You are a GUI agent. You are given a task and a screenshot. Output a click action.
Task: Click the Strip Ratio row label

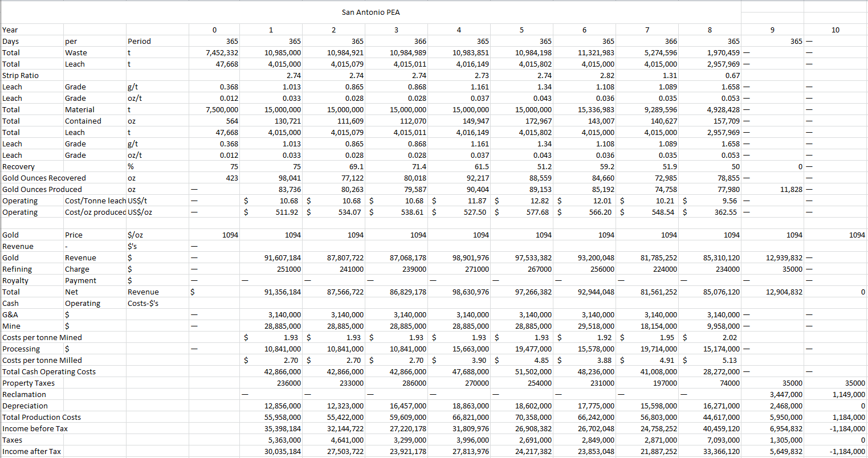click(21, 76)
